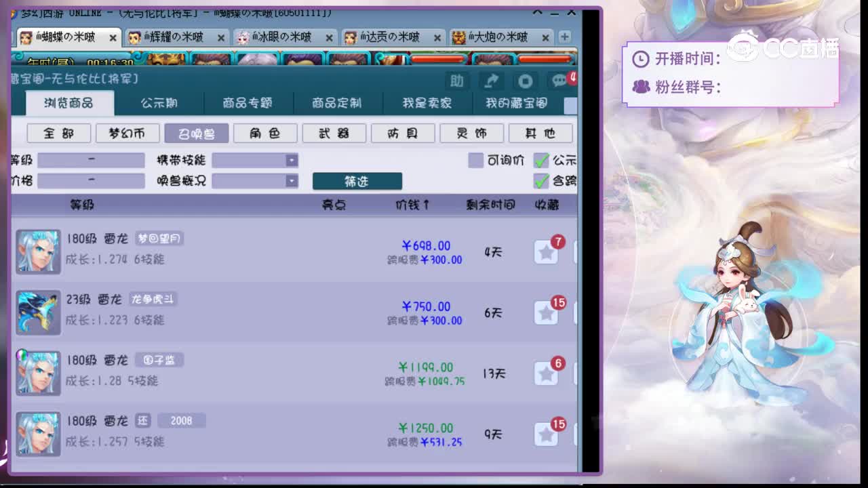Click the share arrow icon in header
Screen dimensions: 868x488
pyautogui.click(x=490, y=81)
